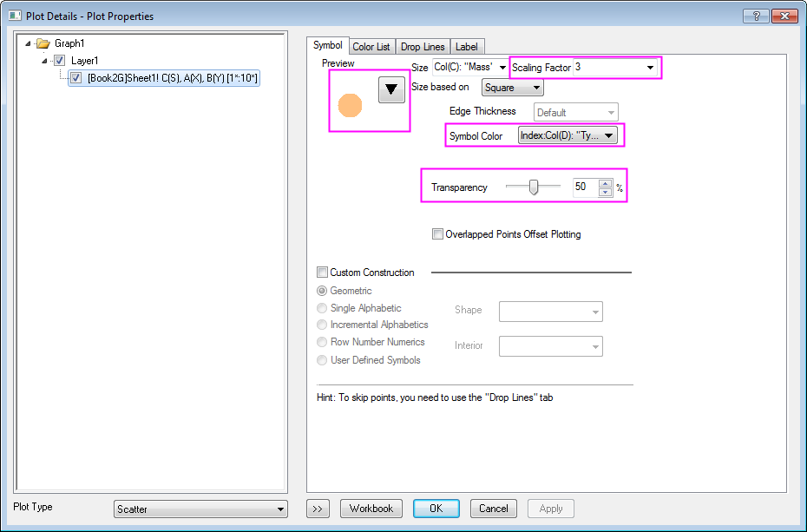Image resolution: width=807 pixels, height=532 pixels.
Task: Increase transparency with the up spinner arrow
Action: (x=605, y=182)
